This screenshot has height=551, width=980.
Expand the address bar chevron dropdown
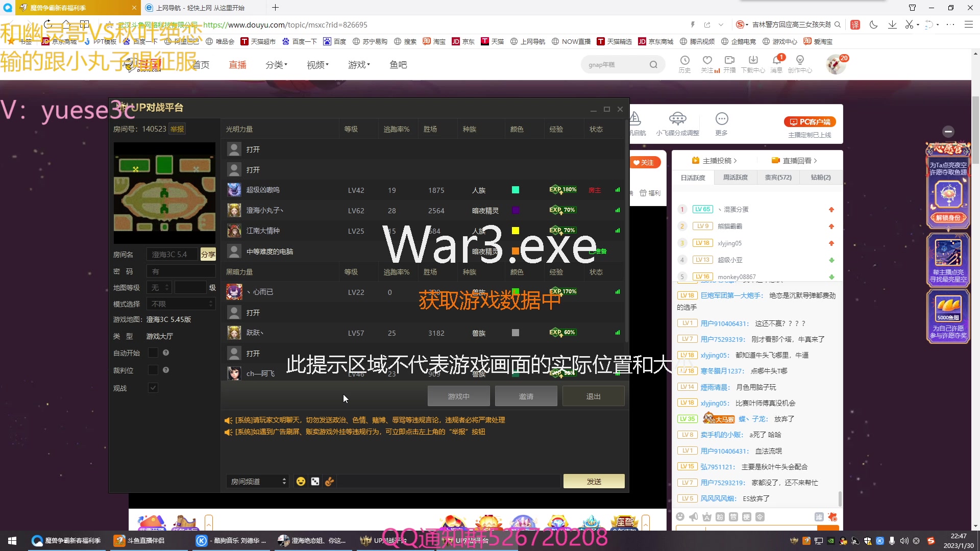coord(721,24)
